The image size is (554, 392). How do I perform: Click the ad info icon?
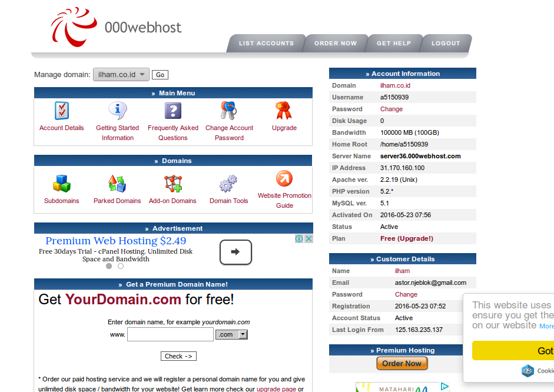[299, 239]
